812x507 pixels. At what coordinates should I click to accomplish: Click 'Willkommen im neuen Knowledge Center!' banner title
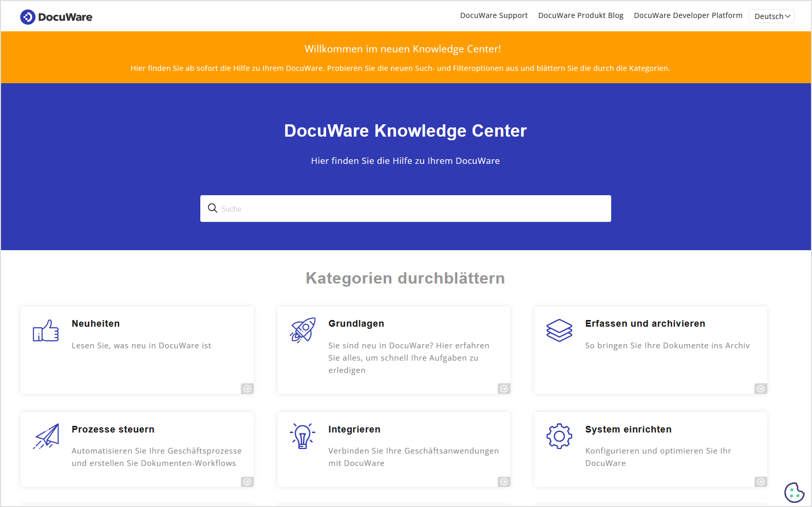(403, 49)
